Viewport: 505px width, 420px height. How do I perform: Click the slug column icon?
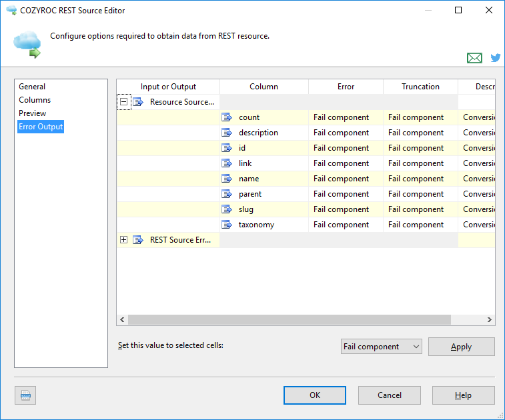point(227,209)
